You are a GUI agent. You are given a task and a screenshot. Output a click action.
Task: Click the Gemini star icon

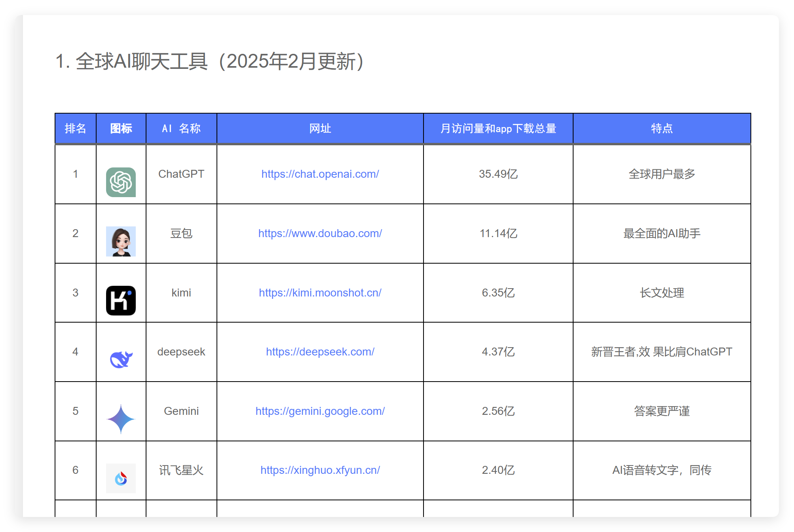121,419
